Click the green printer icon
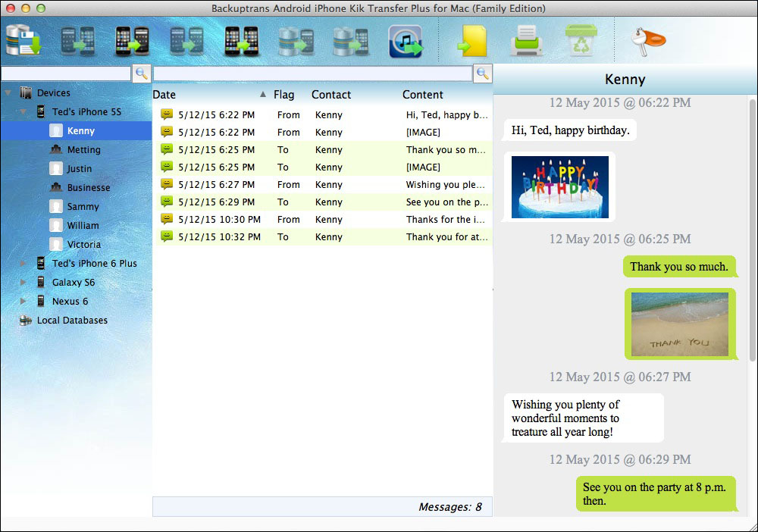758x532 pixels. pyautogui.click(x=527, y=41)
